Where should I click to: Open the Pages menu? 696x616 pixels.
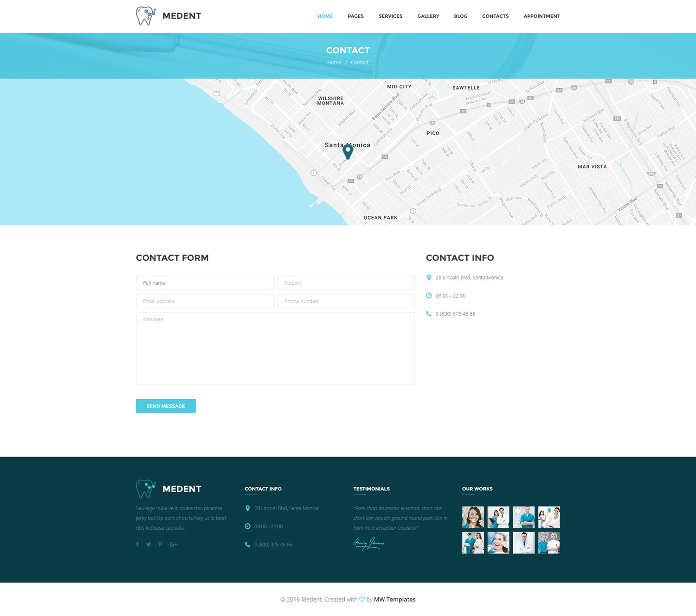coord(355,16)
